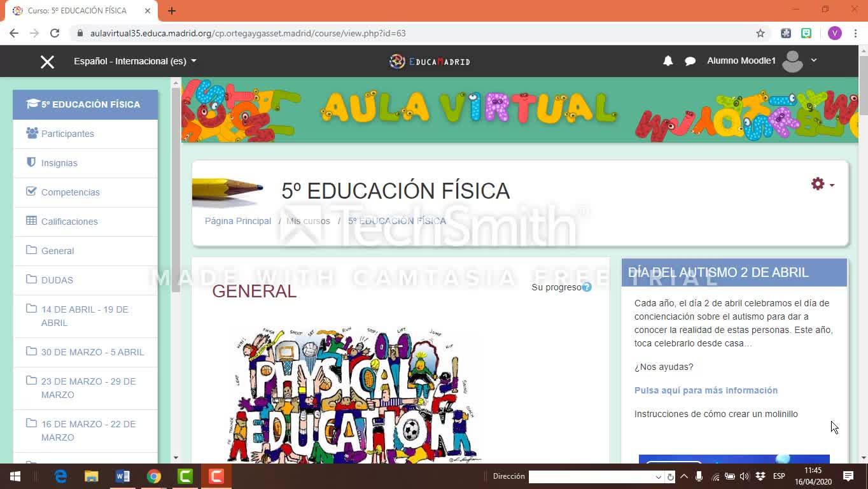
Task: Go to the General section in the sidebar
Action: click(85, 251)
